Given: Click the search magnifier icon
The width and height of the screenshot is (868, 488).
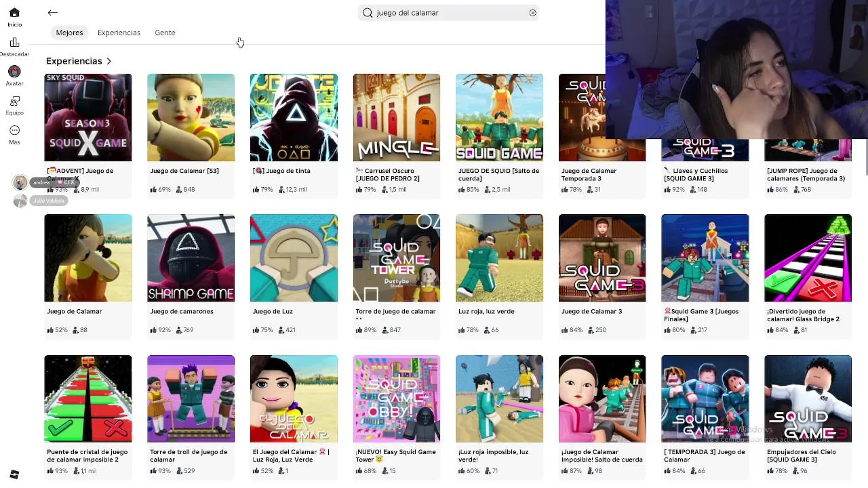Looking at the screenshot, I should (368, 13).
